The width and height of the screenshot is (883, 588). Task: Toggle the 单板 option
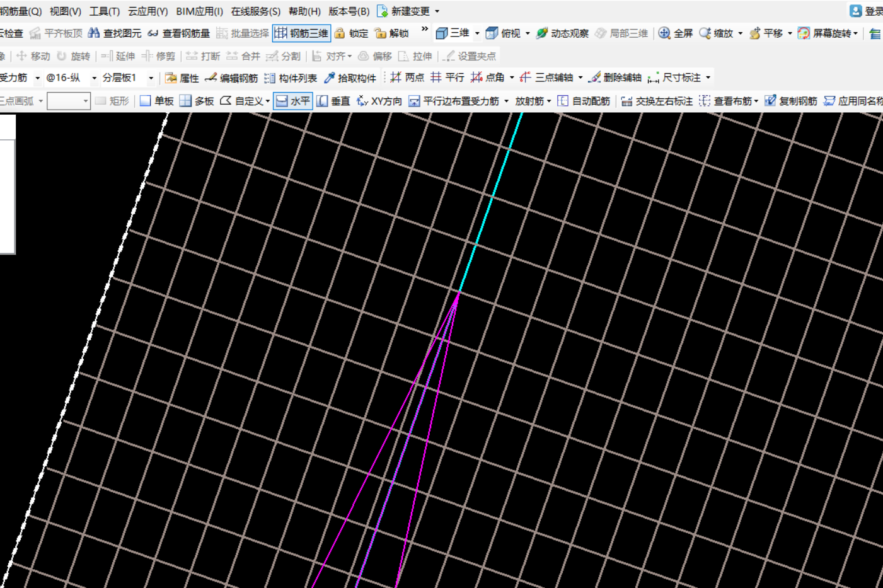coord(157,101)
